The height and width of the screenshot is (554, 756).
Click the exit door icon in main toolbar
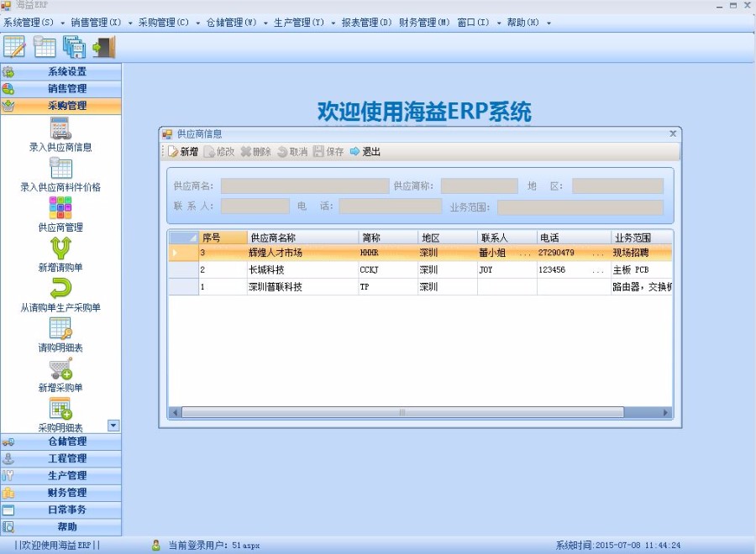pos(104,47)
